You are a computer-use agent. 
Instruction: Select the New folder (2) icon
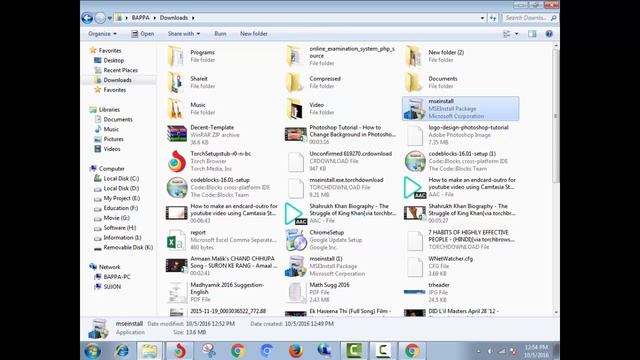(414, 56)
